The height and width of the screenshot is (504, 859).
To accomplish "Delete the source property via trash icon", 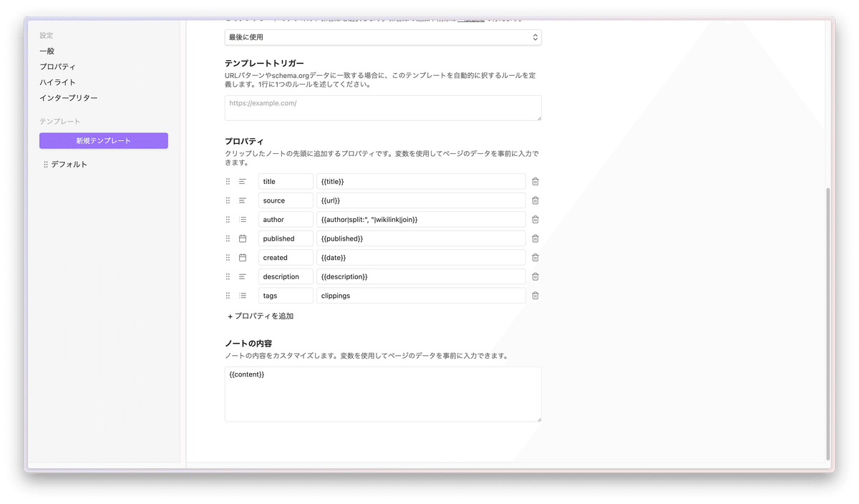I will [x=535, y=200].
